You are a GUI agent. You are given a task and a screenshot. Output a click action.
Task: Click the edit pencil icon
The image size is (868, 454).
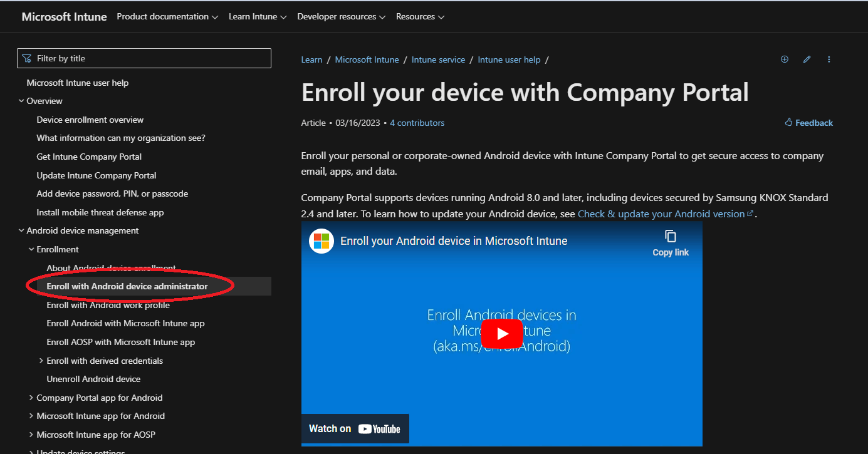click(807, 59)
